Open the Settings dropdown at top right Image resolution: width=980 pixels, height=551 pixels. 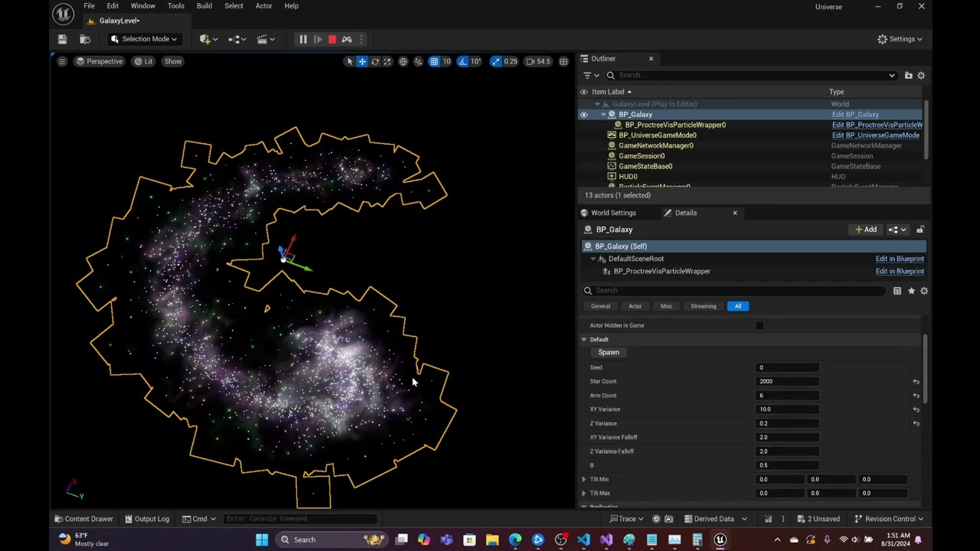click(899, 39)
